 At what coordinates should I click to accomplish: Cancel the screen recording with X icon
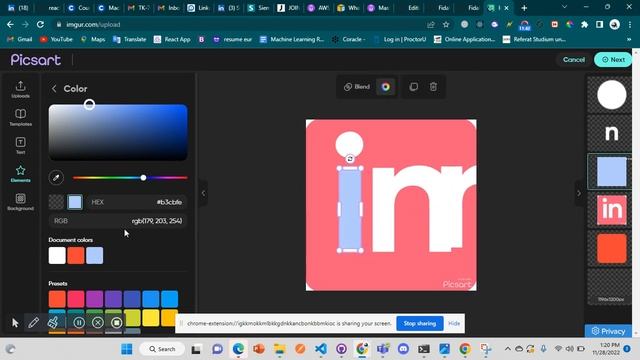(x=98, y=322)
